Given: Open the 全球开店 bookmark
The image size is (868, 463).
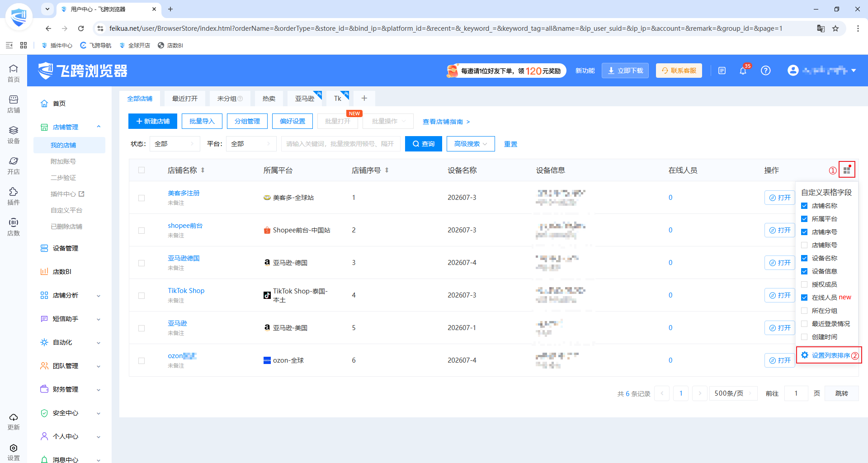Looking at the screenshot, I should point(135,45).
